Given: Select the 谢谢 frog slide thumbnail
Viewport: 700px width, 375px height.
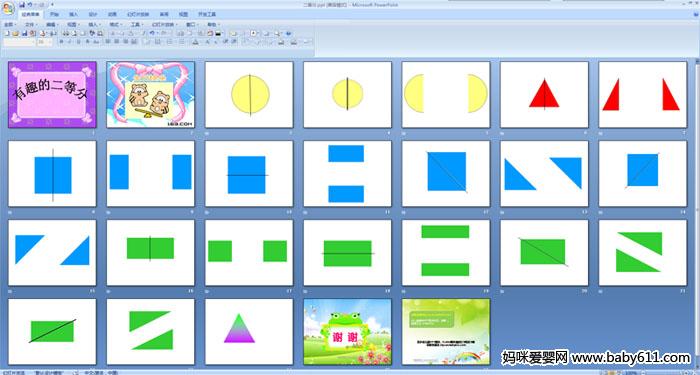Looking at the screenshot, I should coord(347,332).
